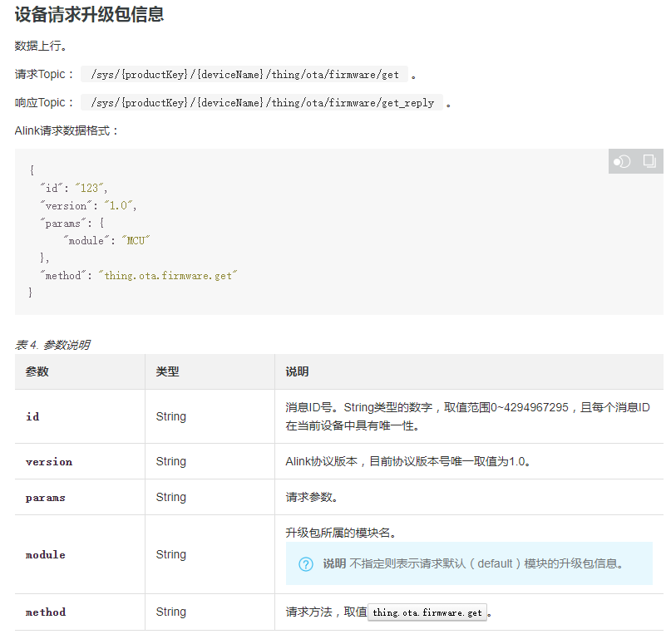Click the "module": "MCU" code line
Viewport: 666px width, 644px height.
click(x=106, y=241)
